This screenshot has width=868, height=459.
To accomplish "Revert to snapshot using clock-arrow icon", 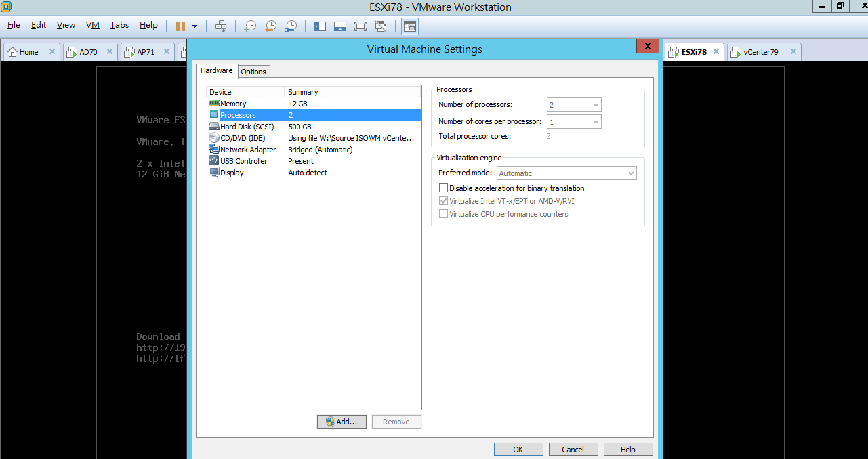I will click(x=270, y=26).
